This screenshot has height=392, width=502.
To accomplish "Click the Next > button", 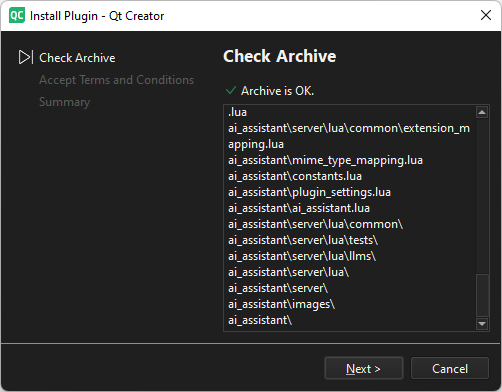I will pos(364,368).
